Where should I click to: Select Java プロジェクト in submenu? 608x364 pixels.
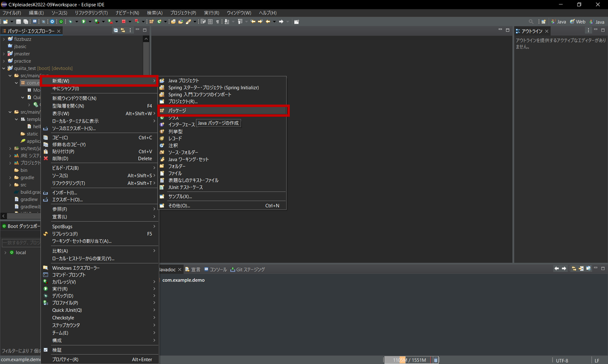point(223,80)
